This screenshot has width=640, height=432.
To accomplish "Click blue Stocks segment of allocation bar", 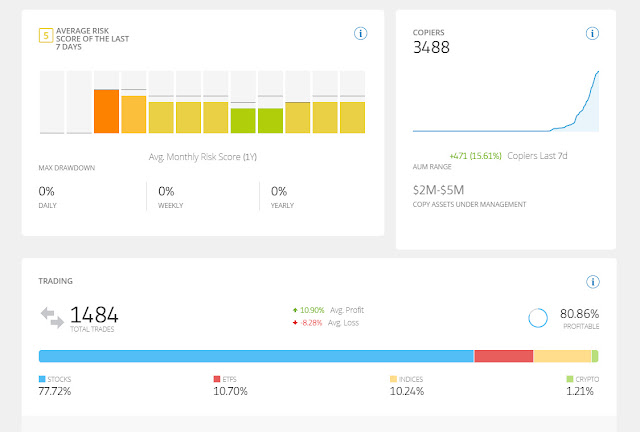I will (x=256, y=356).
